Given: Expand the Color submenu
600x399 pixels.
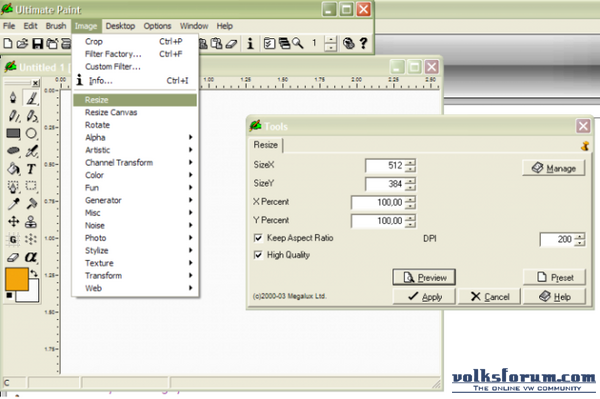Looking at the screenshot, I should 135,175.
